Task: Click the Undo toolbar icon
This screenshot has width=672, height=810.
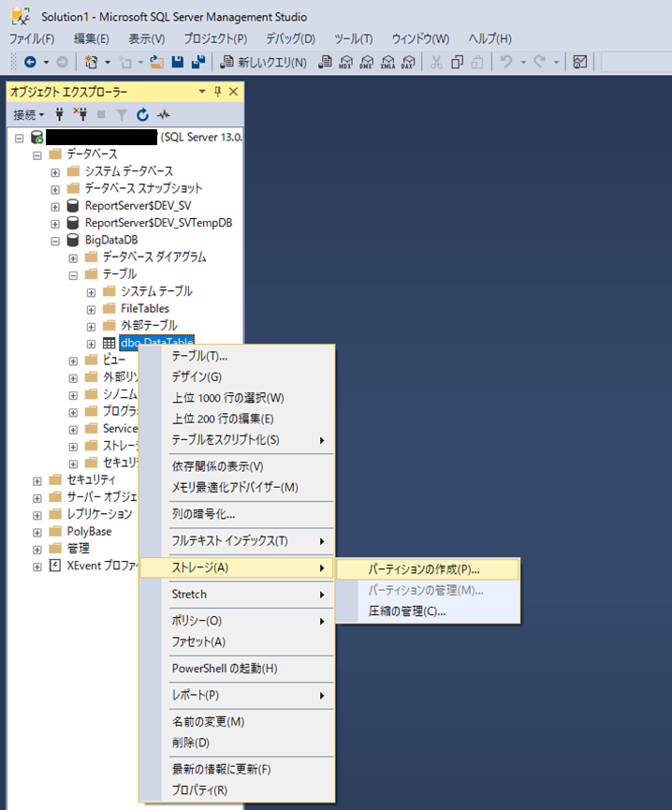Action: pyautogui.click(x=506, y=63)
